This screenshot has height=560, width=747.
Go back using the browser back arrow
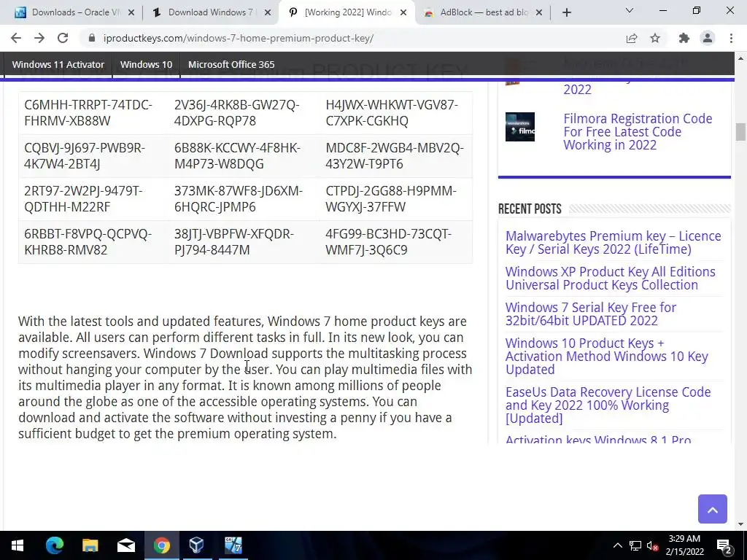click(16, 38)
